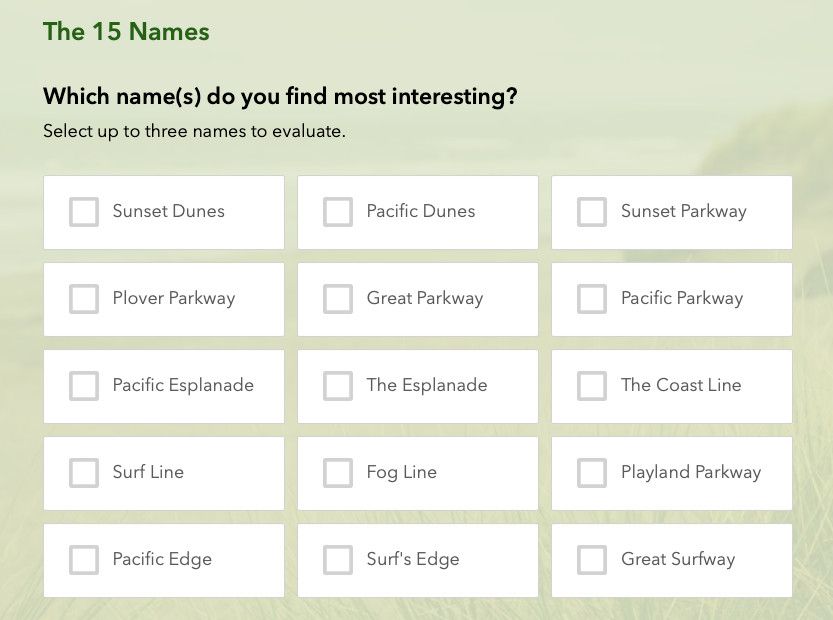Viewport: 833px width, 620px height.
Task: Select the Pacific Esplanade checkbox
Action: pos(84,386)
